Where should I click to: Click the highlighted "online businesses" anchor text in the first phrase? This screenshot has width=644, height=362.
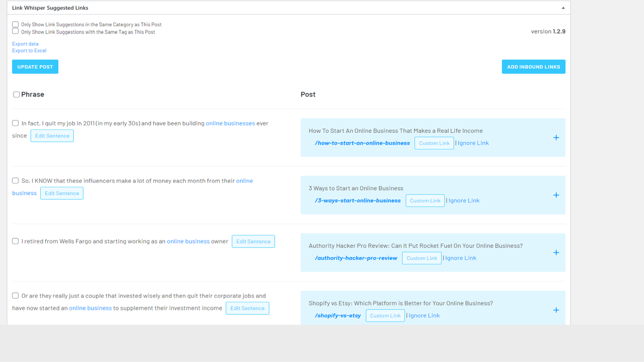230,123
